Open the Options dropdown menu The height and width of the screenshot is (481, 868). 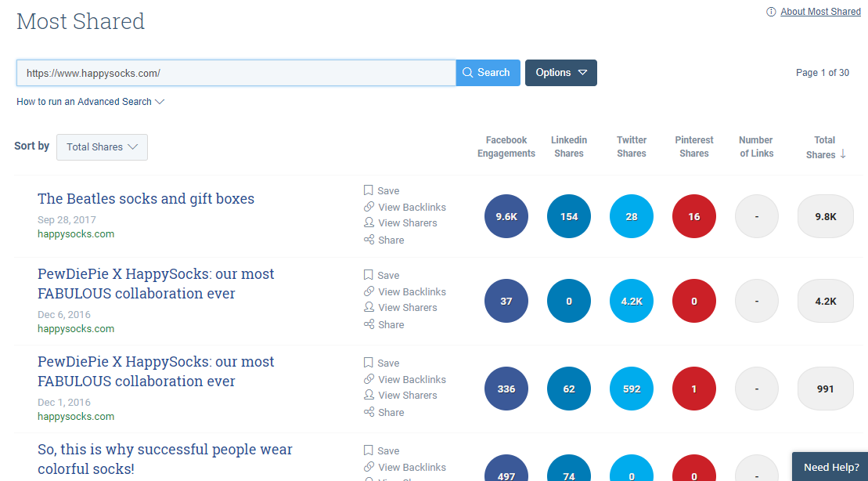tap(560, 73)
